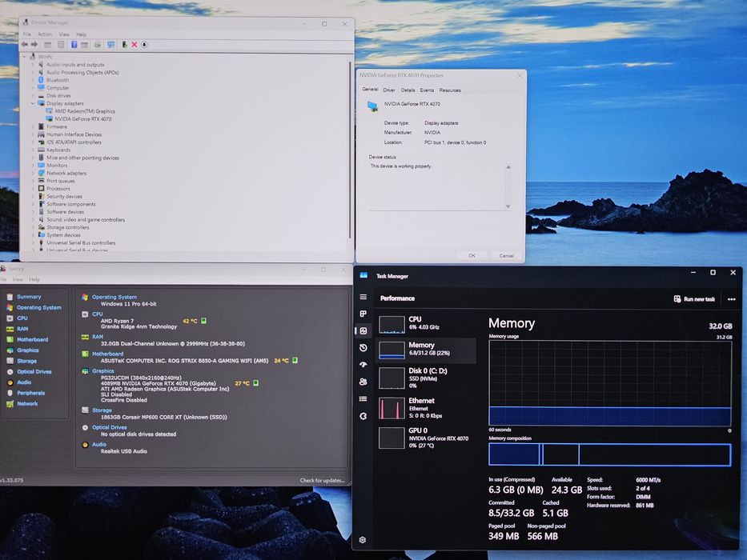Select Summary in Speccy sidebar
This screenshot has height=560, width=747.
tap(29, 297)
